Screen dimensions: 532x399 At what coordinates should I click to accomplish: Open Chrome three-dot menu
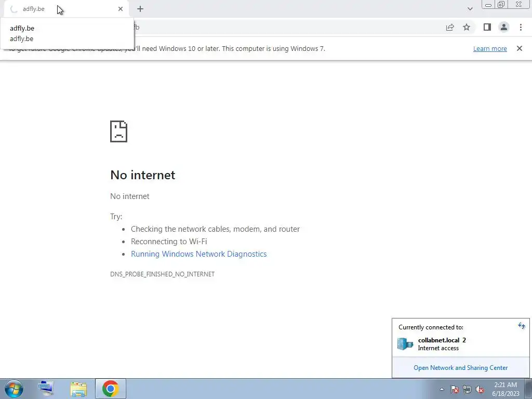pos(521,28)
